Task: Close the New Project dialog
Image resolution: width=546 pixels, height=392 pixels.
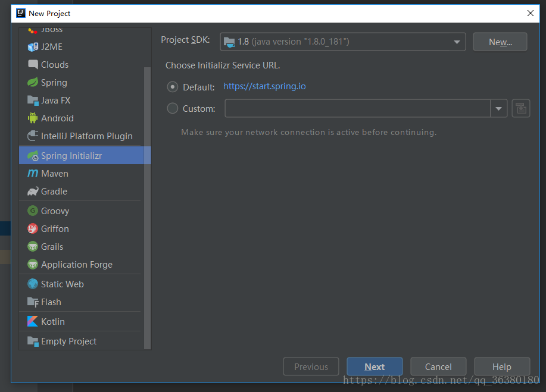Action: [531, 13]
